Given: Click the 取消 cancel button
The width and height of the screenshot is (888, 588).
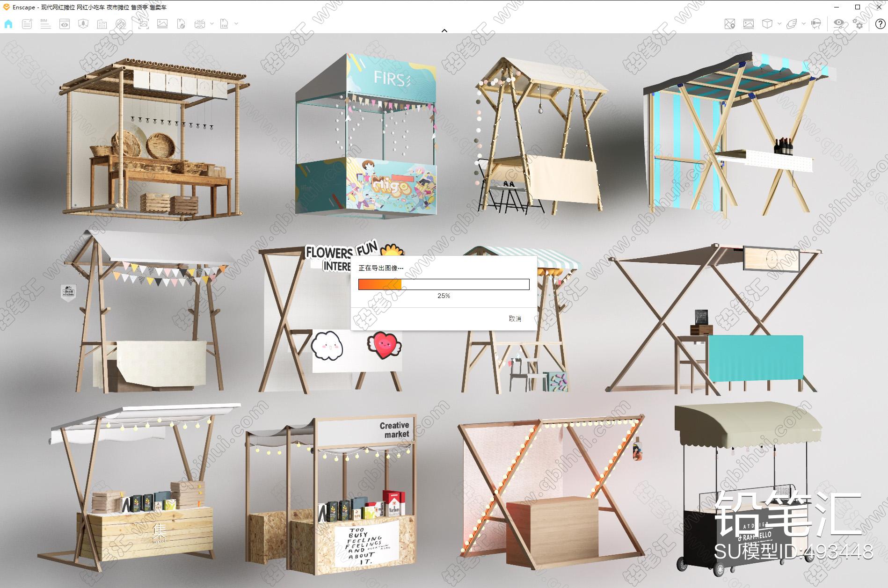Looking at the screenshot, I should [515, 319].
